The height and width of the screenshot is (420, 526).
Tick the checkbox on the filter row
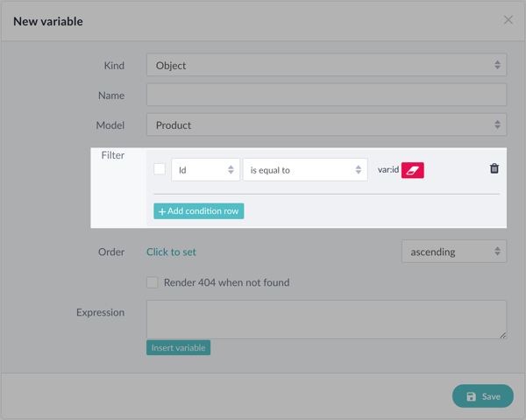pyautogui.click(x=160, y=169)
